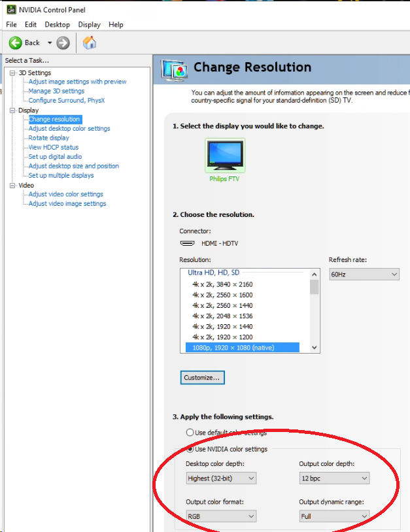Click the grey Forward arrow icon

click(63, 43)
